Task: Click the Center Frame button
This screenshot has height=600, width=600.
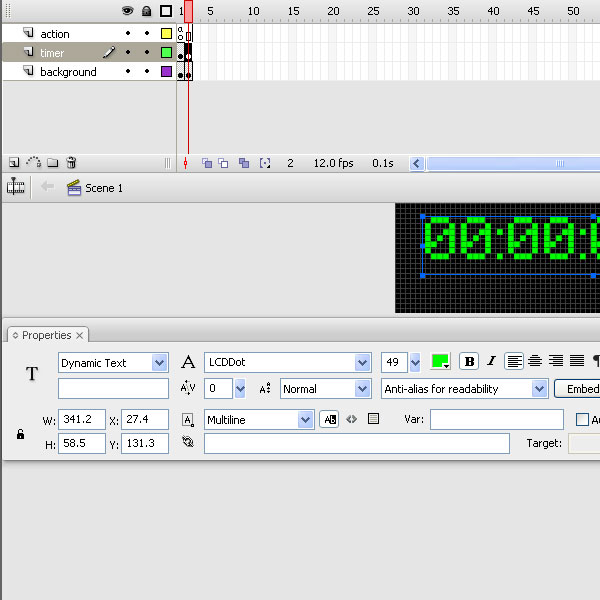Action: pyautogui.click(x=186, y=163)
